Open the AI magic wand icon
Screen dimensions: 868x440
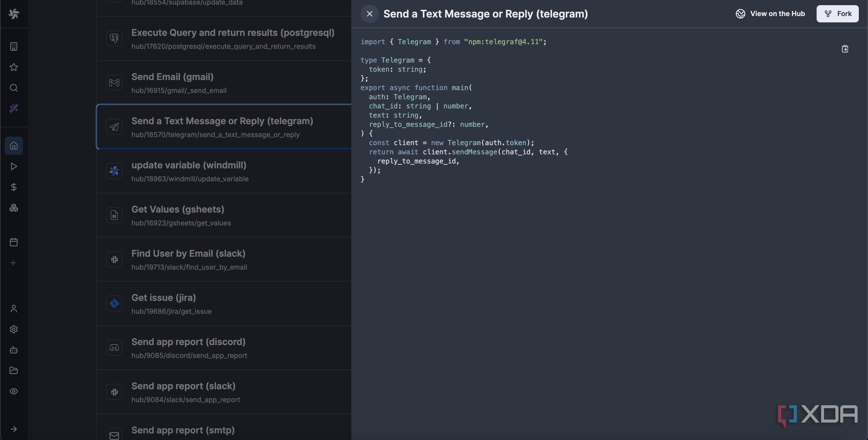[x=14, y=108]
